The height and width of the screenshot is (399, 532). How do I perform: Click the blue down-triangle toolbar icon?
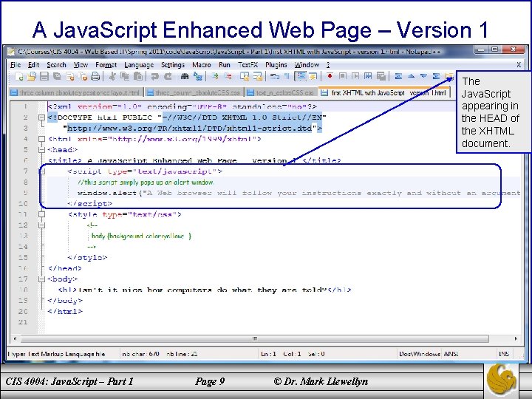click(x=424, y=76)
